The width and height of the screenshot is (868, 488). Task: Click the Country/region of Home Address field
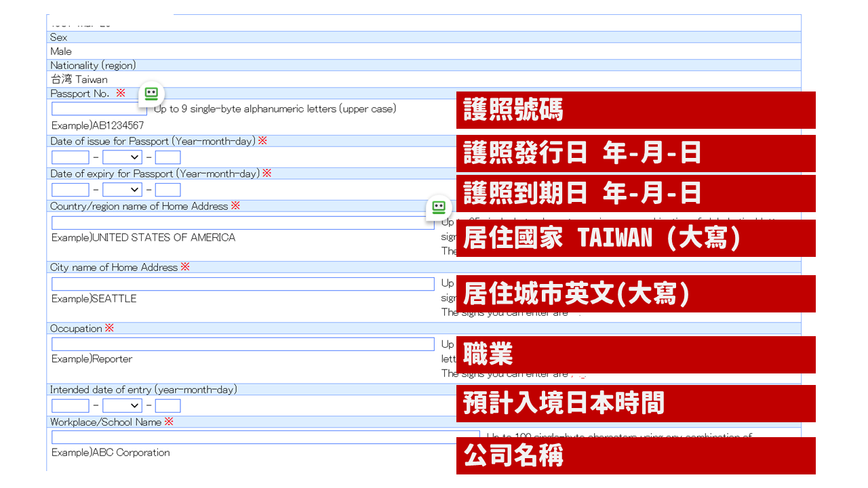pos(243,223)
